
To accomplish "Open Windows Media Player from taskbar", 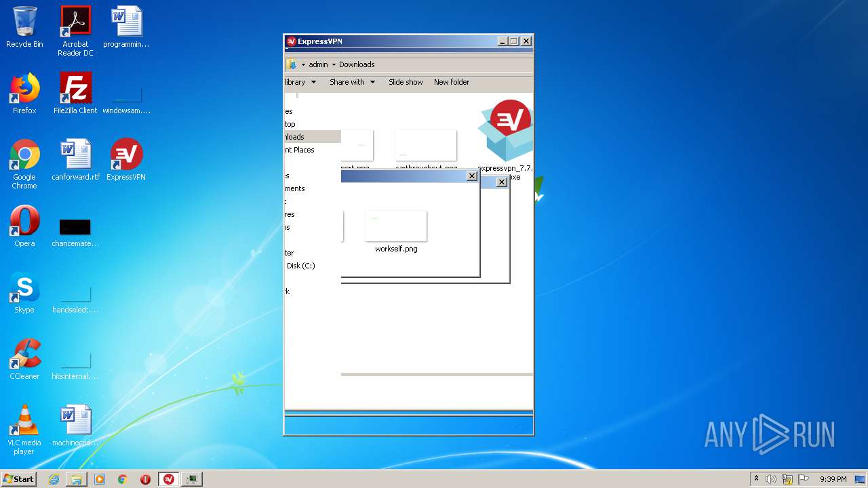I will point(100,479).
